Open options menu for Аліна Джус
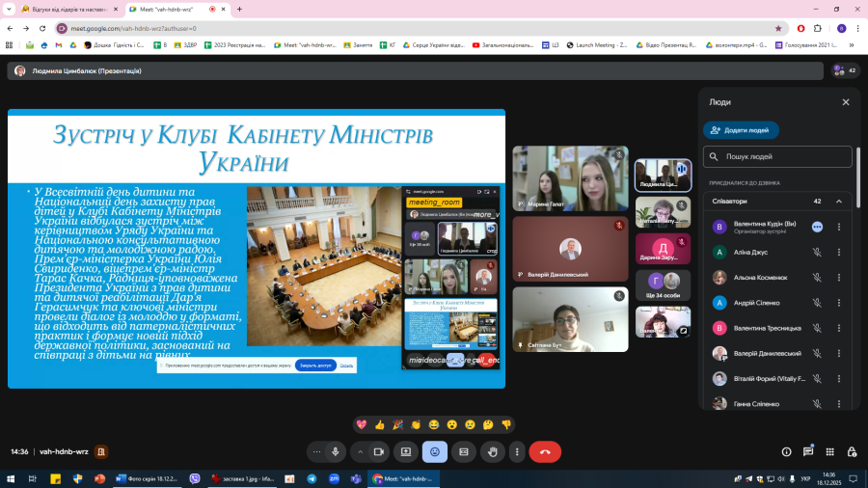 [838, 252]
